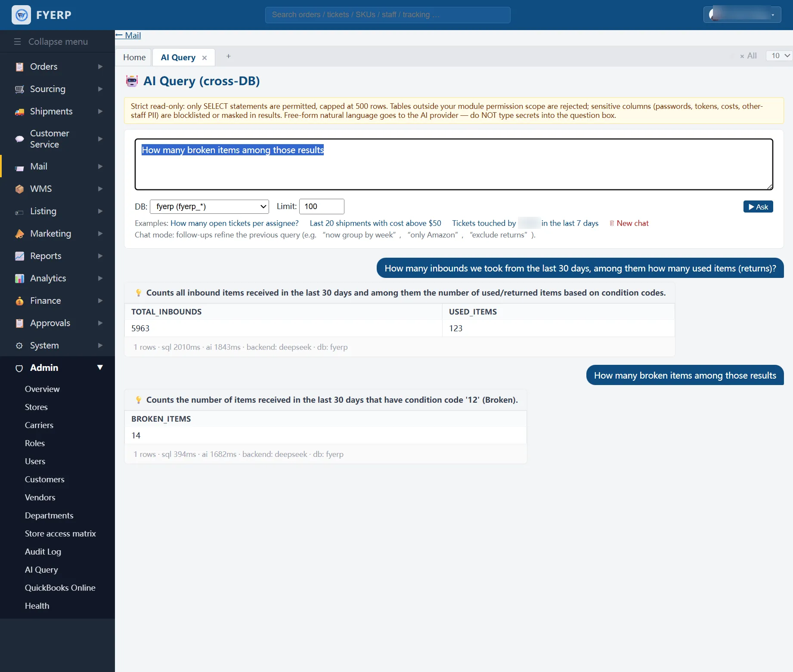Click the Finance money bag icon
793x672 pixels.
click(x=19, y=301)
